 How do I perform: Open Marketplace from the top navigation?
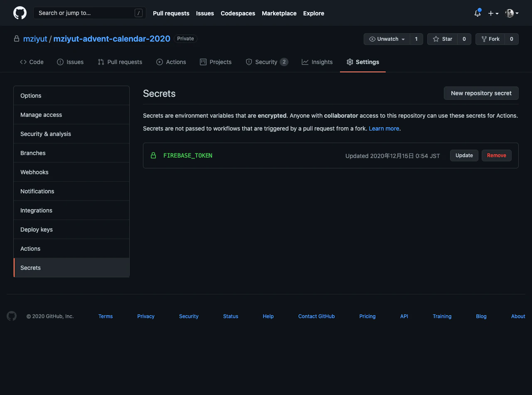click(279, 13)
